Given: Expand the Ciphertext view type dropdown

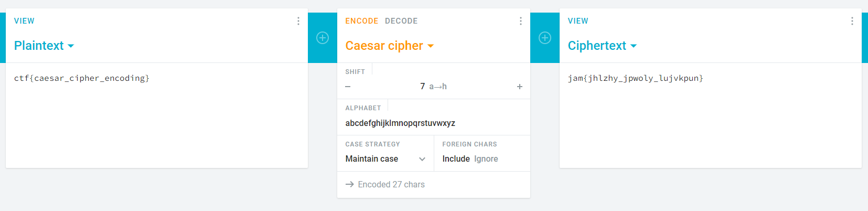Looking at the screenshot, I should coord(602,46).
